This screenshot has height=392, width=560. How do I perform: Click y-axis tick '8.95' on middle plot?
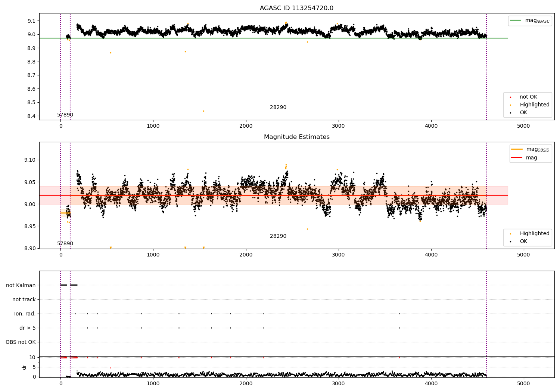[30, 226]
